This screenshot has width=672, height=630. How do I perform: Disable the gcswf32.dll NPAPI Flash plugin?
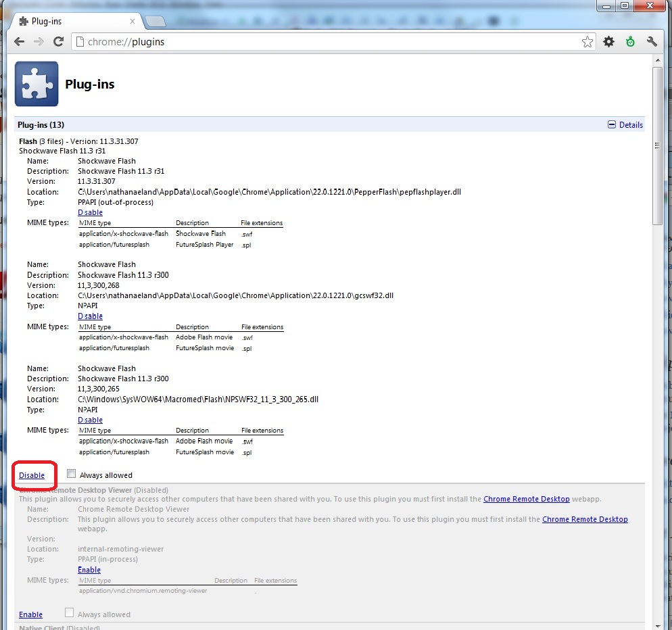[90, 316]
